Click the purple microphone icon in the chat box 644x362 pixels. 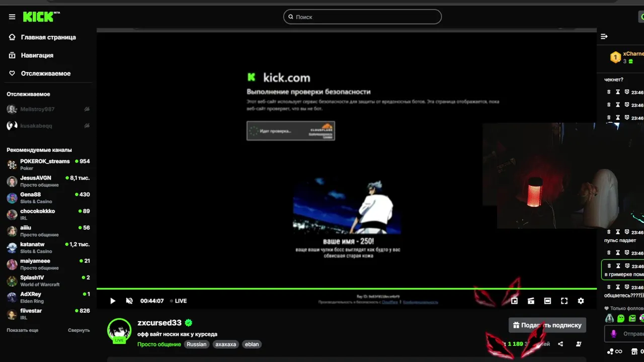click(613, 333)
